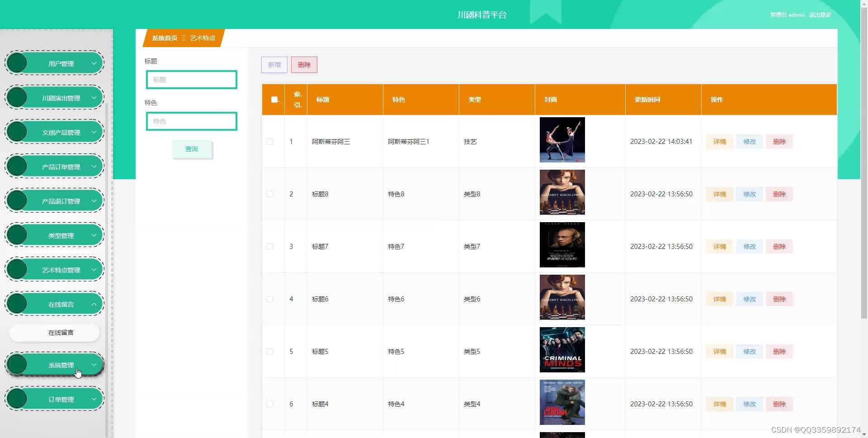Screen dimensions: 868x438
Task: Open the 在线留言 submenu item
Action: coord(54,333)
